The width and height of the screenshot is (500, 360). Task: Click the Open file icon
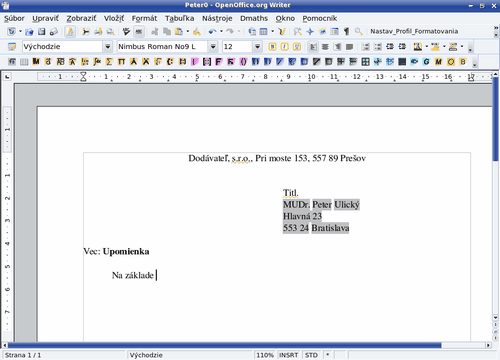tap(29, 32)
